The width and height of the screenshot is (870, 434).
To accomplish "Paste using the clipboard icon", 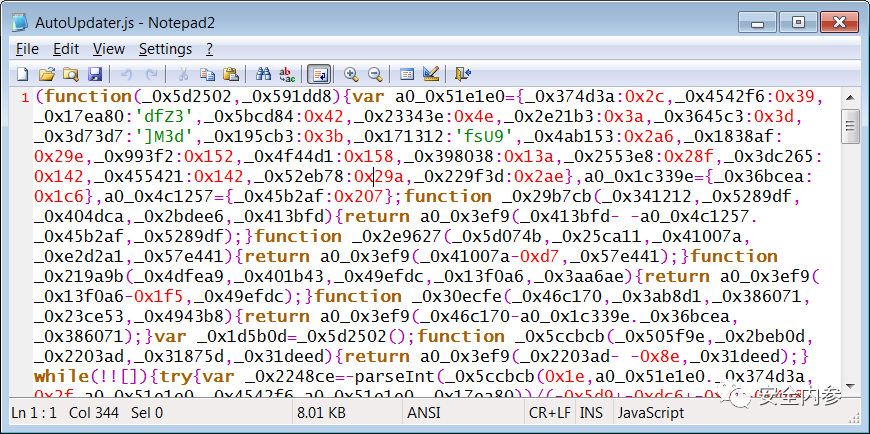I will pos(231,73).
